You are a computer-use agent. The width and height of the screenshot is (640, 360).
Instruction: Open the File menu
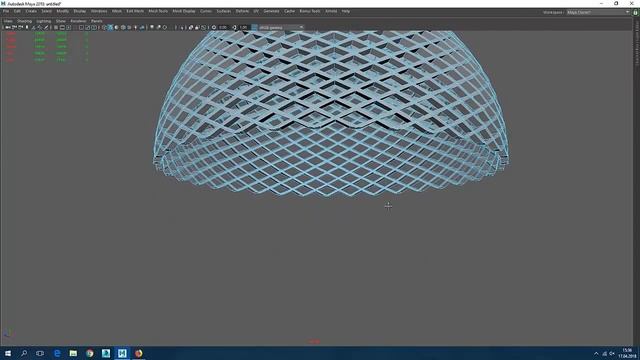pos(6,11)
